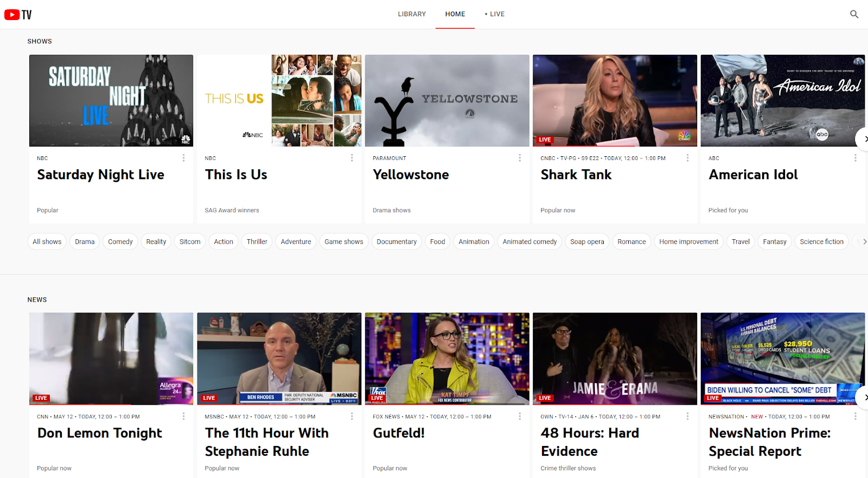Open more options for Yellowstone
868x478 pixels.
519,158
